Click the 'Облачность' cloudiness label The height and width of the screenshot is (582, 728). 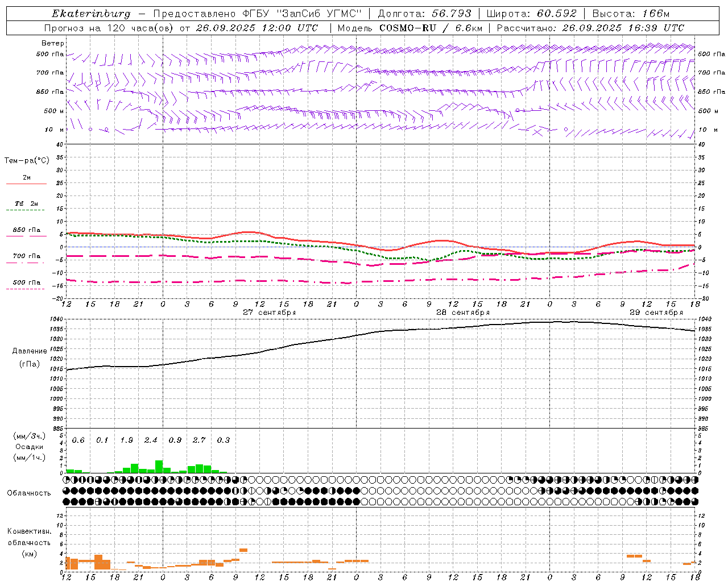pyautogui.click(x=29, y=493)
